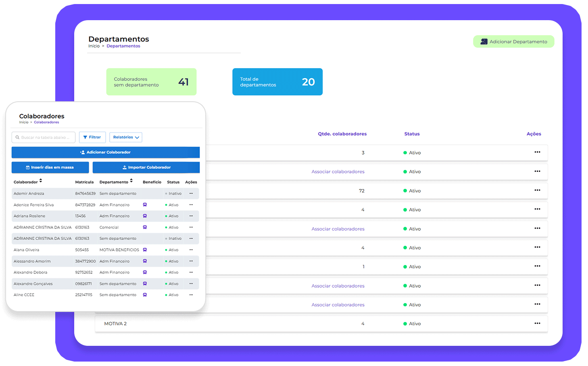This screenshot has width=588, height=366.
Task: Click benefit icon for Alana Oliveira
Action: [145, 250]
